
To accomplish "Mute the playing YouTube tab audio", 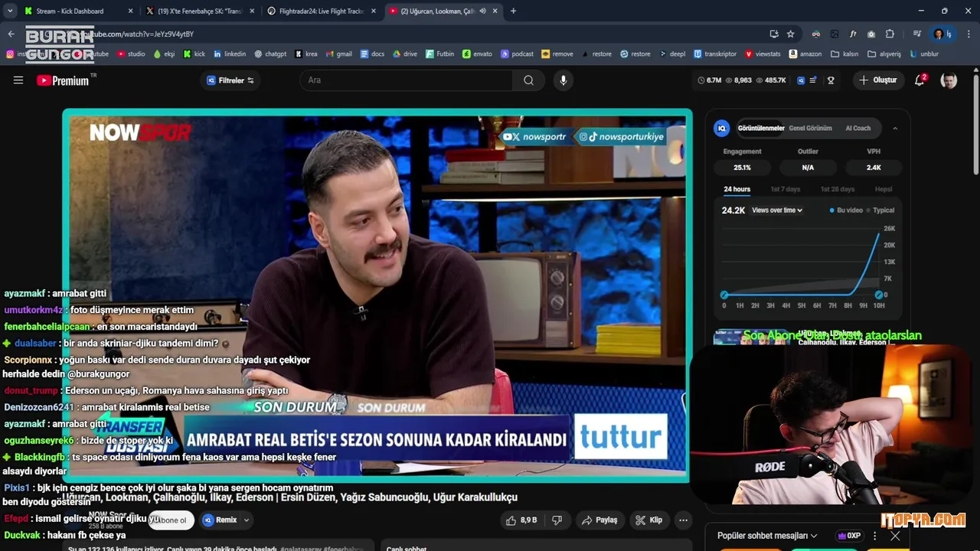I will coord(482,11).
